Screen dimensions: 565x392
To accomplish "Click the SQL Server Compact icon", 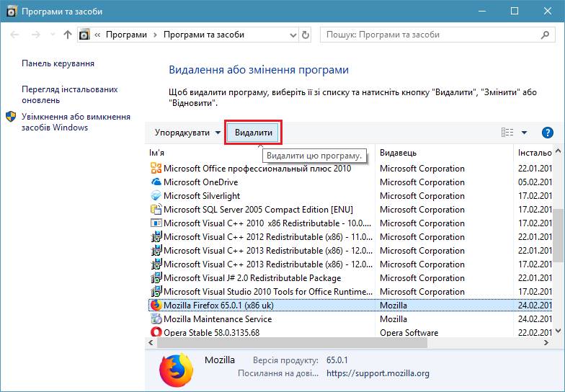I will point(156,209).
